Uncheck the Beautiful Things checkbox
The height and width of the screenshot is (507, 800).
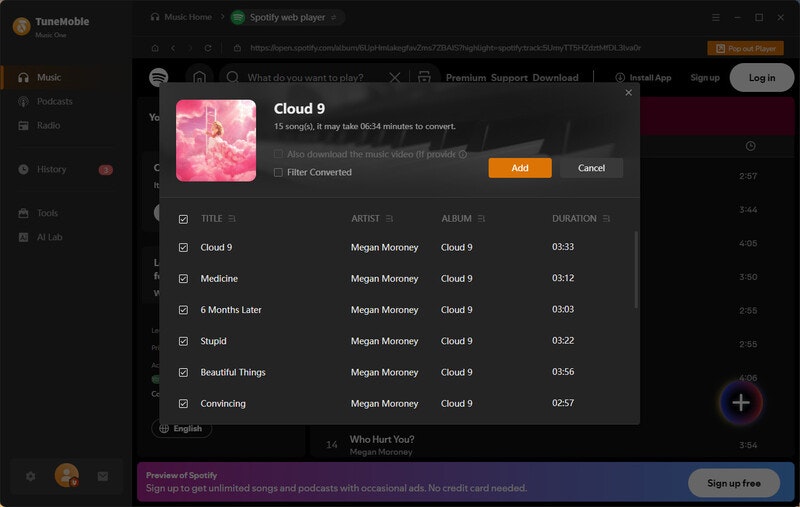click(x=183, y=372)
